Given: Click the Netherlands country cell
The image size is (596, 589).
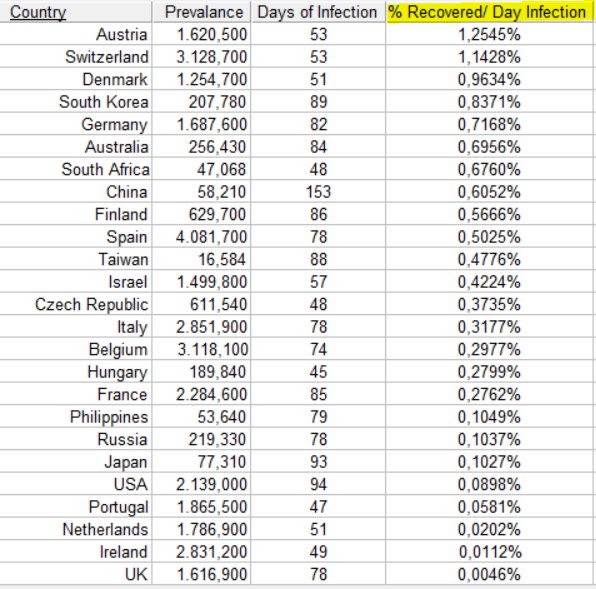Looking at the screenshot, I should (x=105, y=529).
